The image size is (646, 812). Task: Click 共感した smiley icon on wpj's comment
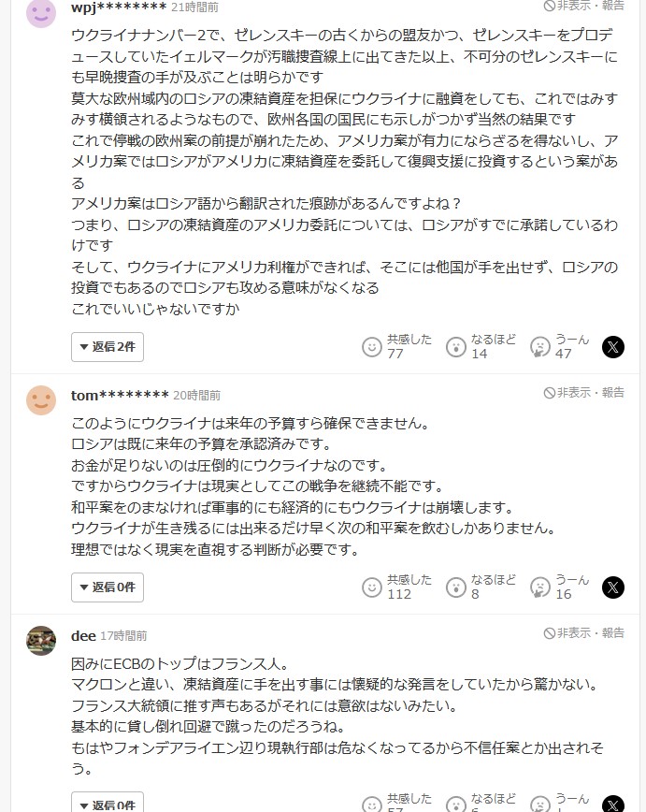(372, 347)
